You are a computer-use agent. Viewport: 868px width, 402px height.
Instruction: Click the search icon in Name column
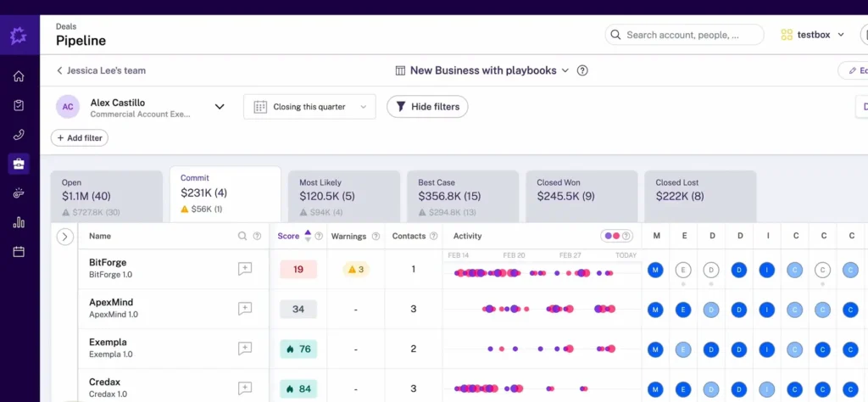pyautogui.click(x=242, y=237)
